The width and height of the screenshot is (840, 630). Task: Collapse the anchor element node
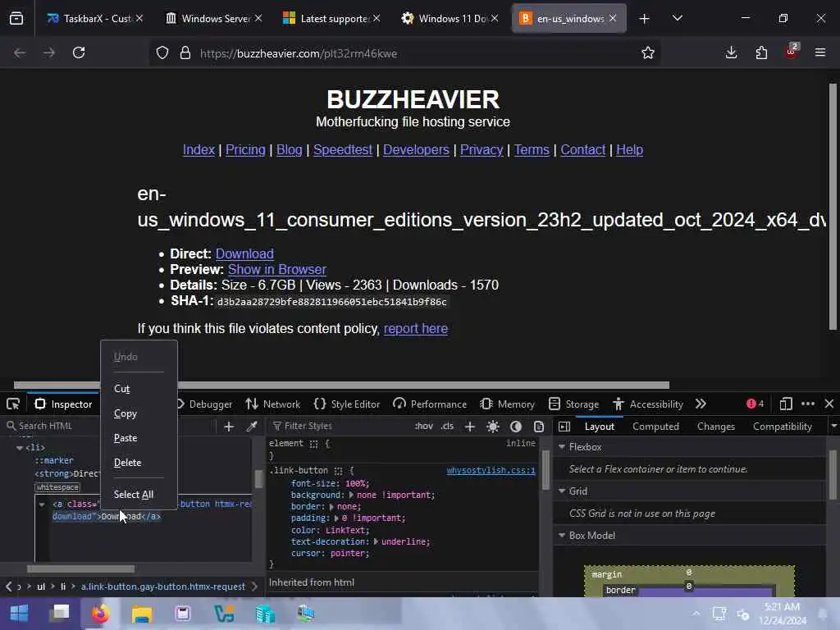point(42,504)
